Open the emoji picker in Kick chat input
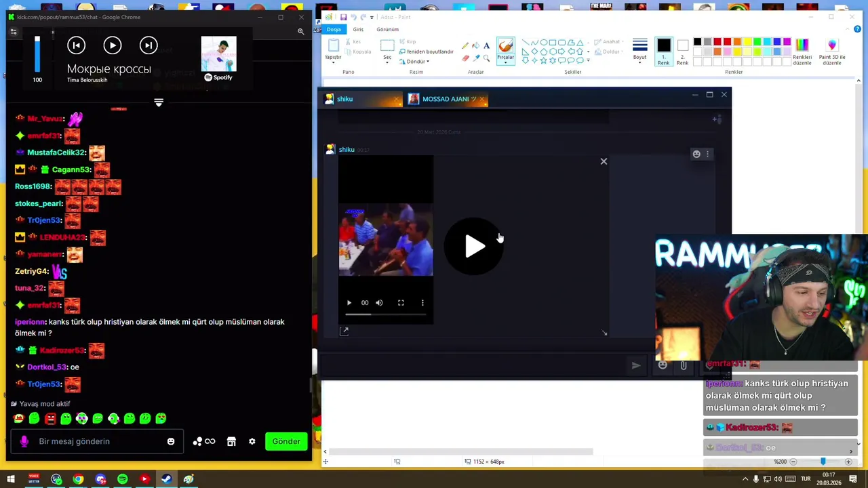This screenshot has width=868, height=488. click(x=171, y=441)
